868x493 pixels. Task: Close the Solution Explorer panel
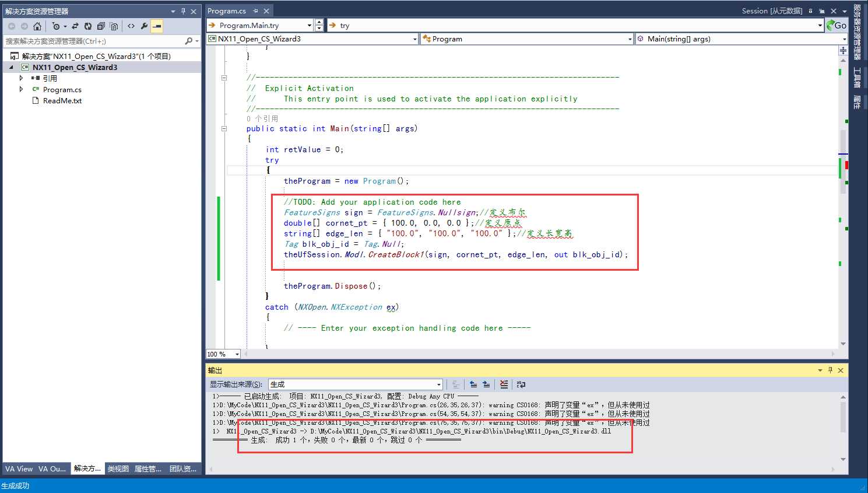[194, 11]
